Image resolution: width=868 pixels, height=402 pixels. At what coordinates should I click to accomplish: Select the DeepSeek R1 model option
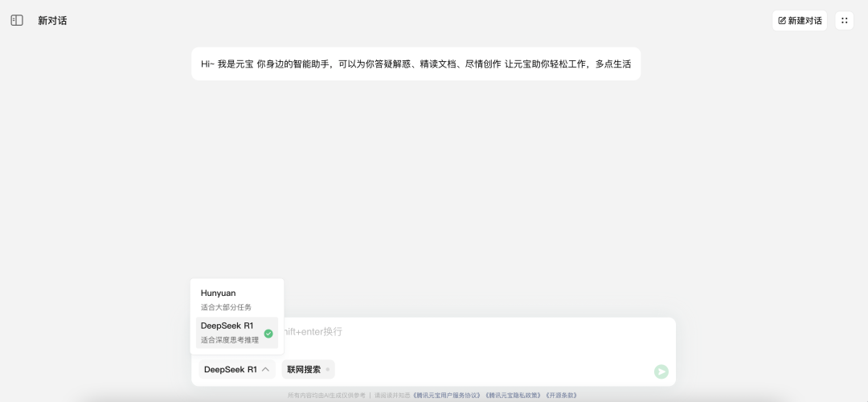pos(237,333)
